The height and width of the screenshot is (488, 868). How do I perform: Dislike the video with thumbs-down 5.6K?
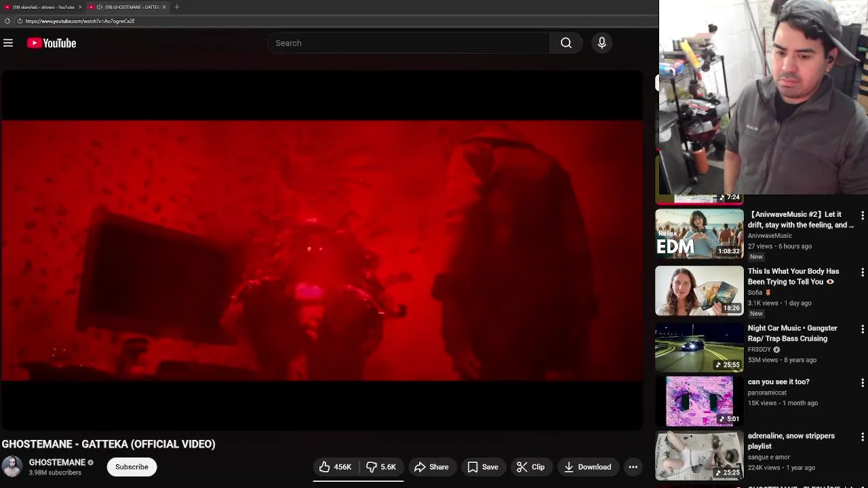tap(381, 467)
